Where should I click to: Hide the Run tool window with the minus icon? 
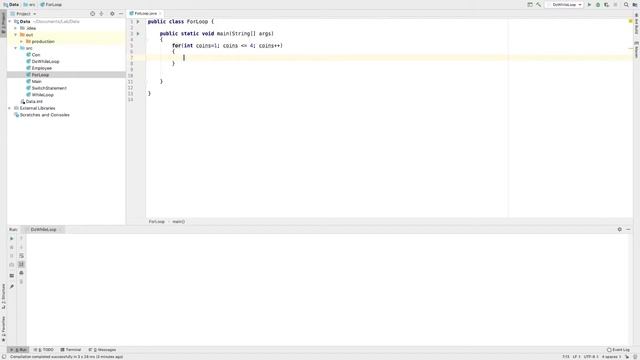point(628,230)
